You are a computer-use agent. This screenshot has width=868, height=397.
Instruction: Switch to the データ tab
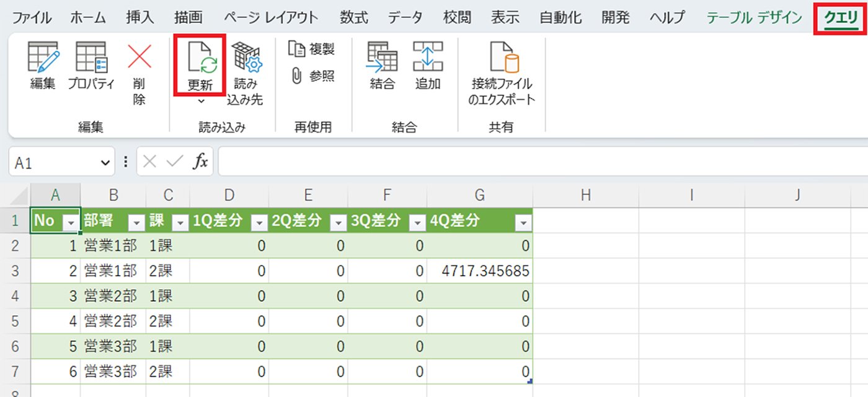(x=405, y=17)
